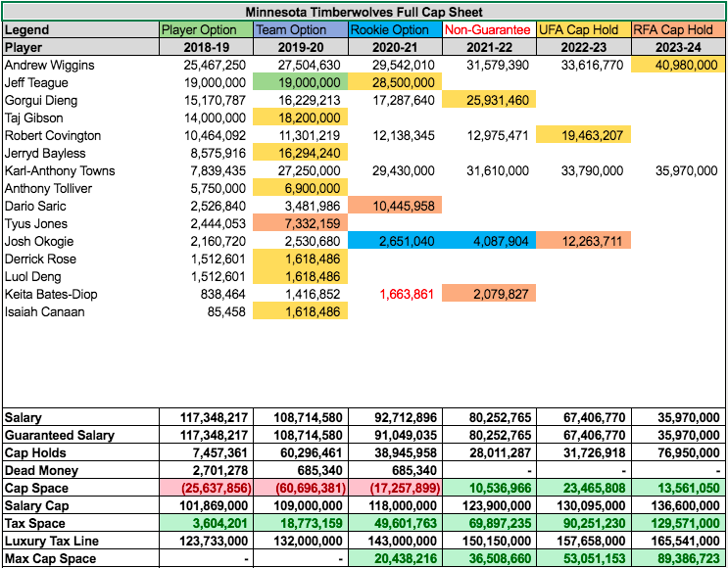Select the Max Cap Space row label
The height and width of the screenshot is (568, 728).
click(x=80, y=559)
